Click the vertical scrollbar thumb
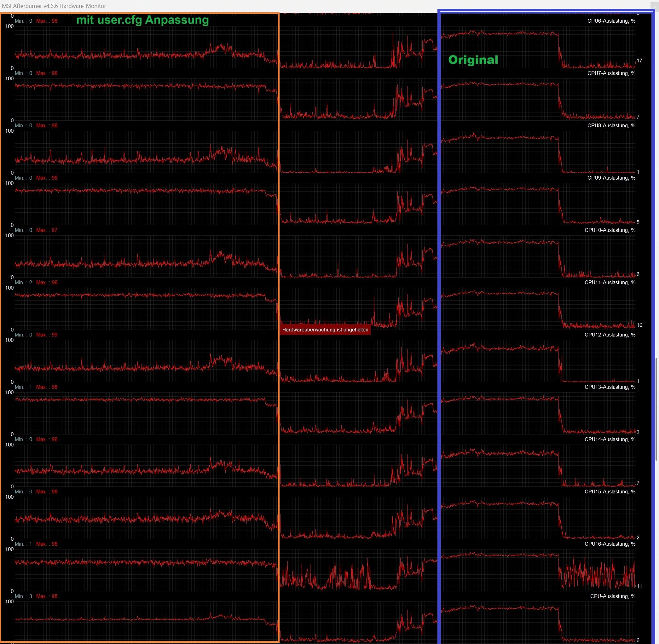The image size is (659, 644). (656, 409)
